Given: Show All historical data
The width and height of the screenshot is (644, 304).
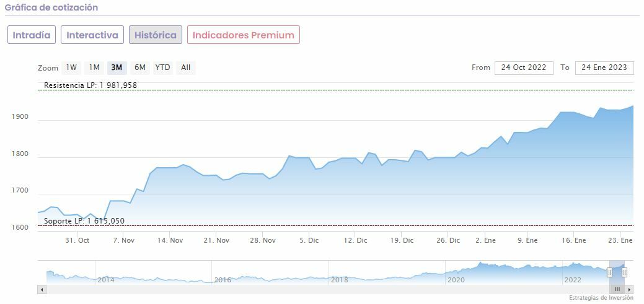Looking at the screenshot, I should coord(185,67).
